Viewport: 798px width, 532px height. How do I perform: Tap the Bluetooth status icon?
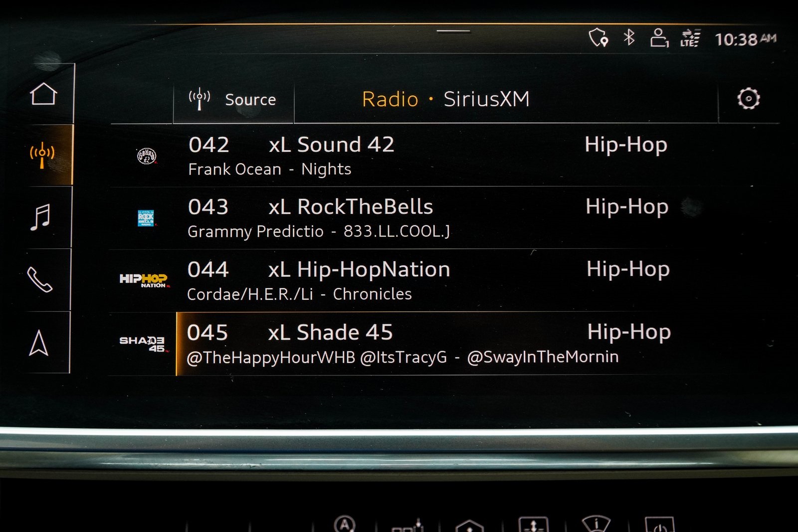(x=629, y=37)
